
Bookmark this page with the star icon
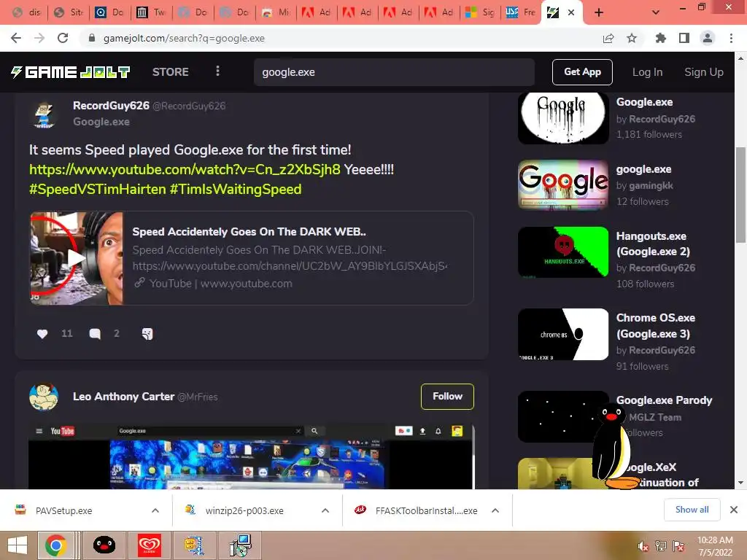(x=632, y=38)
